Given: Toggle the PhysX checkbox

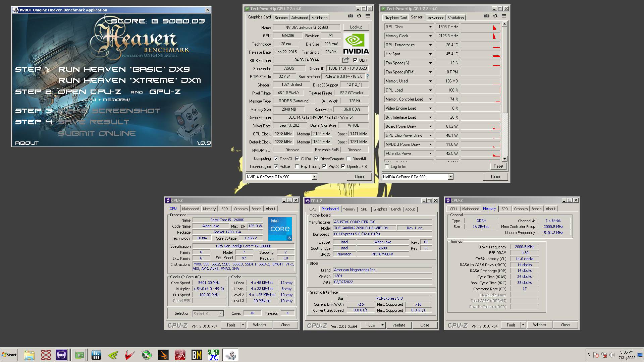Looking at the screenshot, I should point(324,167).
